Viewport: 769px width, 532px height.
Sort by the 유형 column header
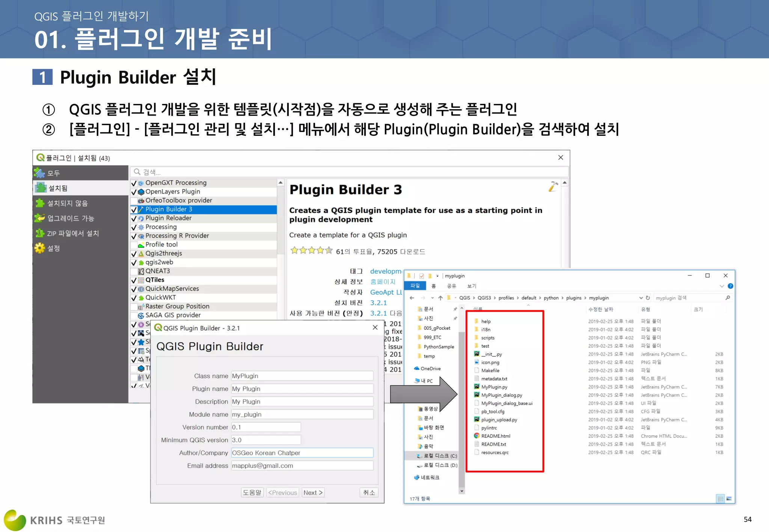coord(645,310)
